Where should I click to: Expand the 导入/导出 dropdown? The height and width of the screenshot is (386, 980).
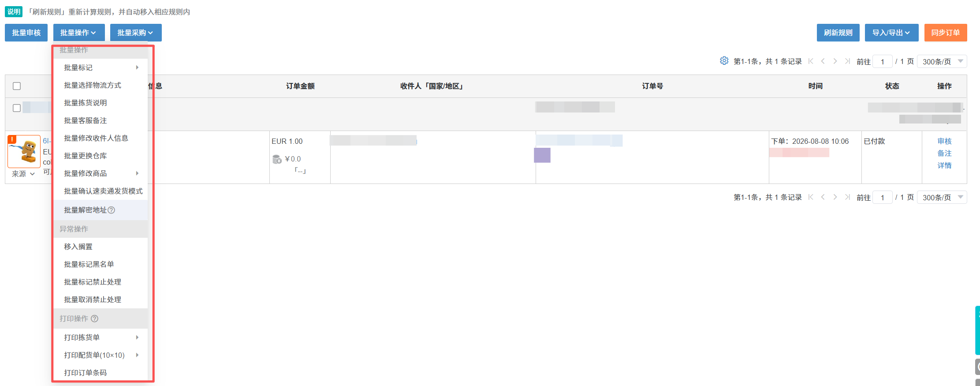tap(891, 33)
